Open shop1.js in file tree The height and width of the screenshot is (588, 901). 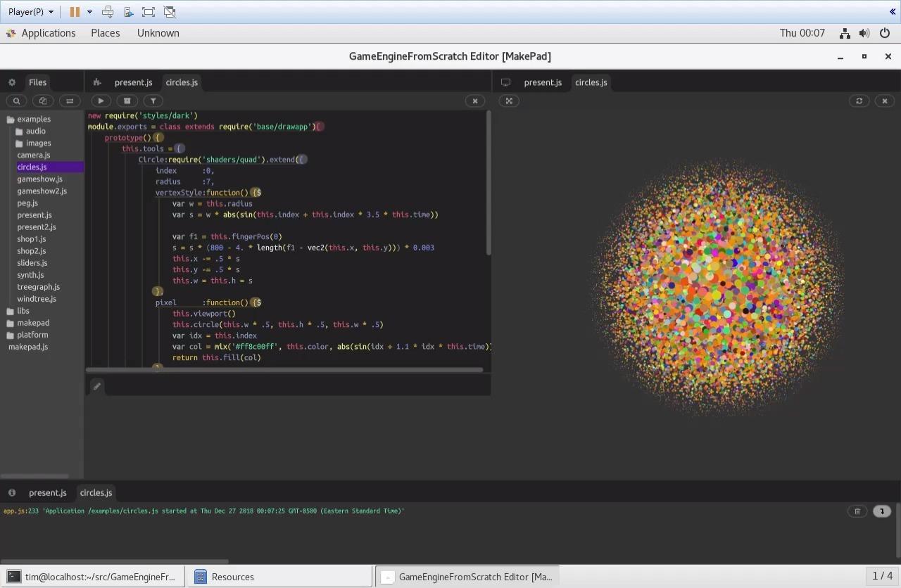(x=32, y=238)
